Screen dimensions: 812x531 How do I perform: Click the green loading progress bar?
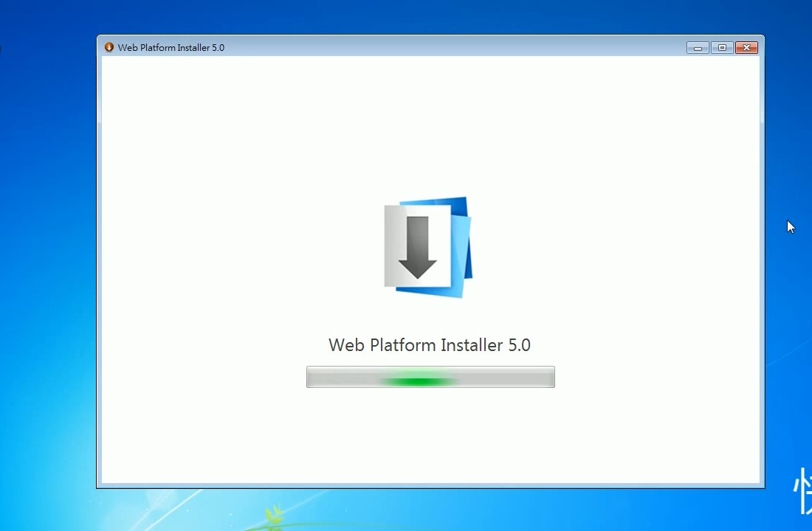pos(430,377)
